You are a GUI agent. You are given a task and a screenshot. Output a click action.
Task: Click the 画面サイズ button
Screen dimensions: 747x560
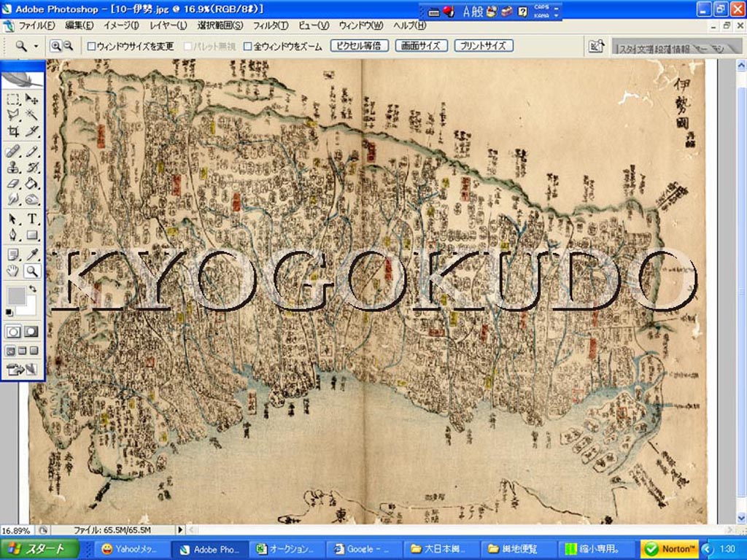pyautogui.click(x=421, y=46)
